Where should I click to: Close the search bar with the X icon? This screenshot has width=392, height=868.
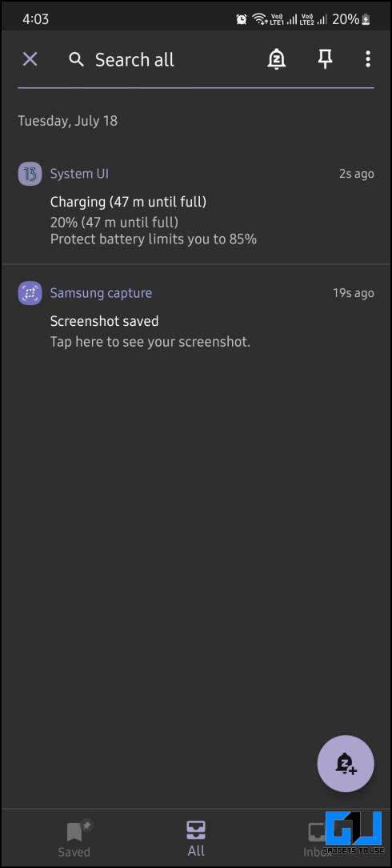tap(30, 59)
